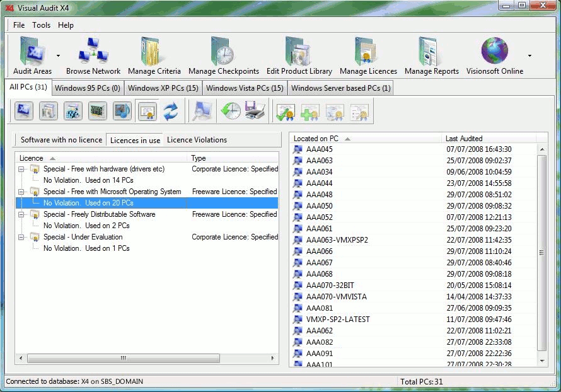This screenshot has height=392, width=561.
Task: Open the File menu
Action: (19, 25)
